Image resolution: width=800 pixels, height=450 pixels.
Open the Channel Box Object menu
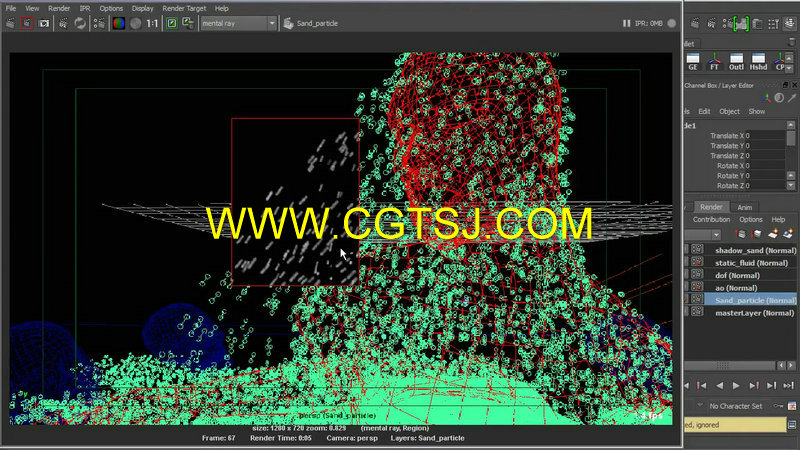[x=729, y=111]
